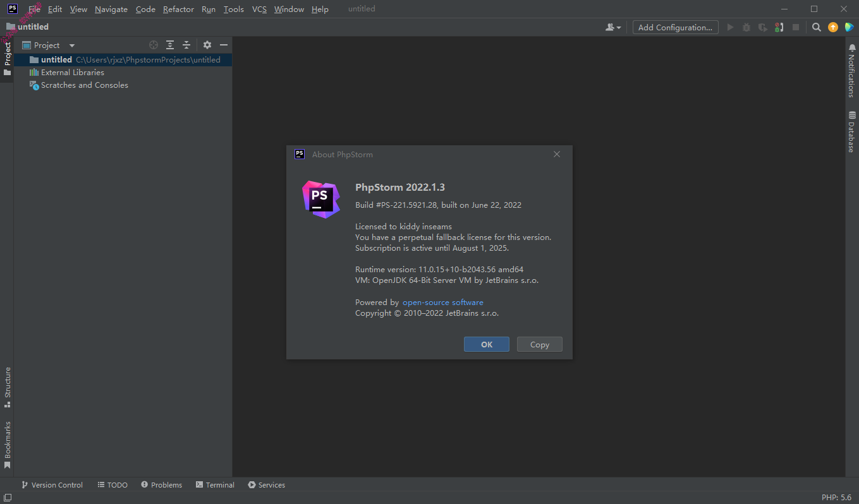Open the TODO tool window
Image resolution: width=859 pixels, height=504 pixels.
tap(113, 485)
